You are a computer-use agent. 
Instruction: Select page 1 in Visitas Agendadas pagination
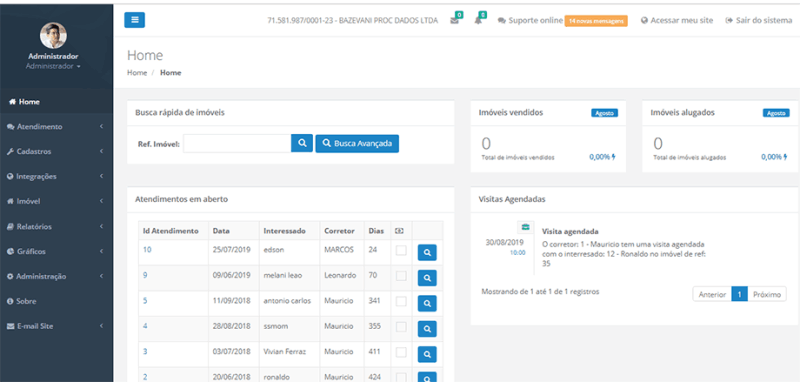pyautogui.click(x=739, y=294)
